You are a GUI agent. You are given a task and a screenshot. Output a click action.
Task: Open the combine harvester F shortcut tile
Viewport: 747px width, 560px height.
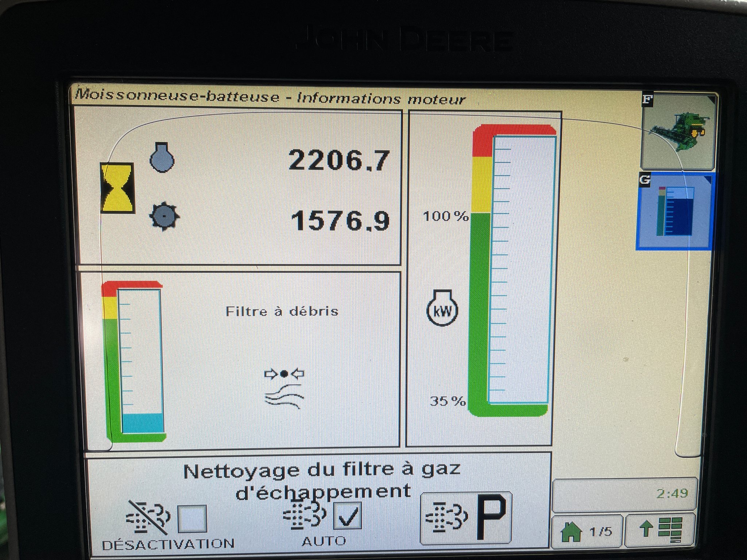(678, 131)
